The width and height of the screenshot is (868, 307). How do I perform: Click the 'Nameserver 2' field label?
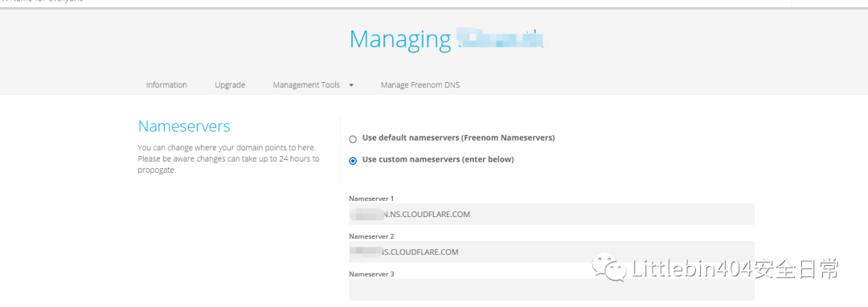click(x=371, y=236)
